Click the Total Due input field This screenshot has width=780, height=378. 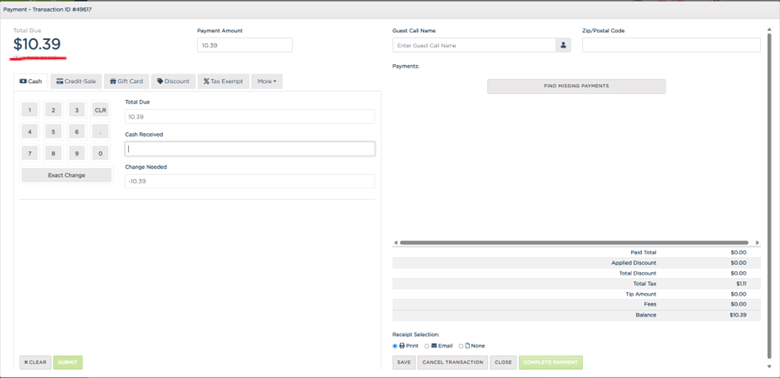(250, 116)
